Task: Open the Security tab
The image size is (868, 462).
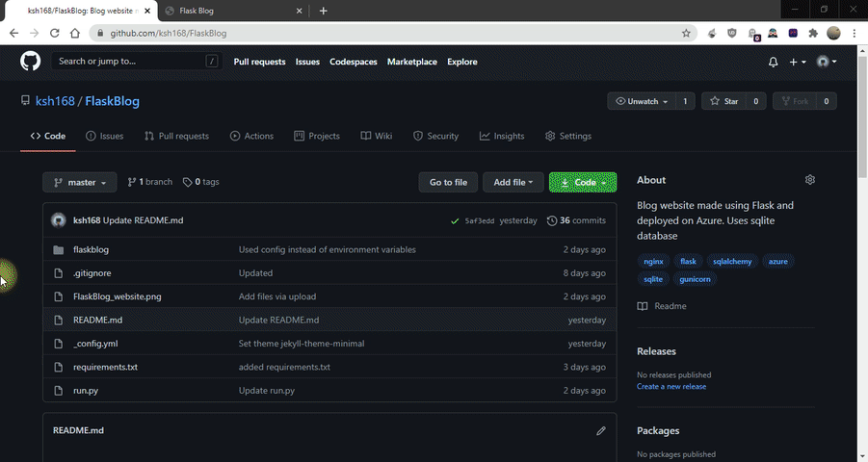Action: coord(435,136)
